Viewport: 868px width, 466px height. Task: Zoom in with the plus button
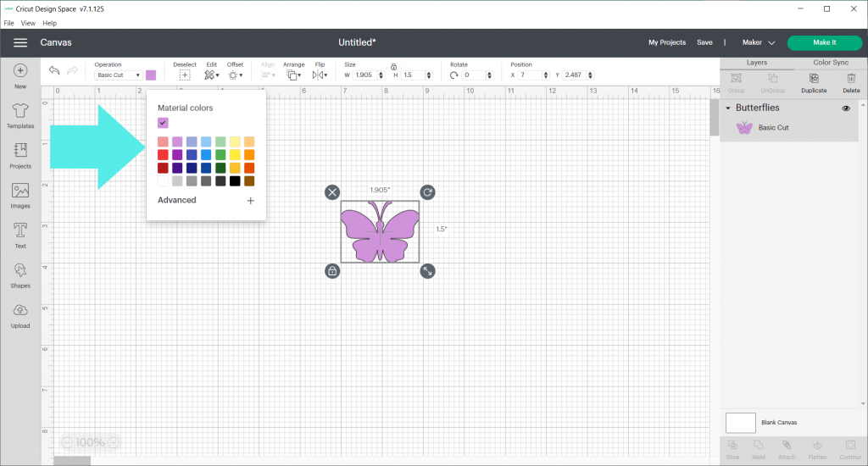coord(114,443)
